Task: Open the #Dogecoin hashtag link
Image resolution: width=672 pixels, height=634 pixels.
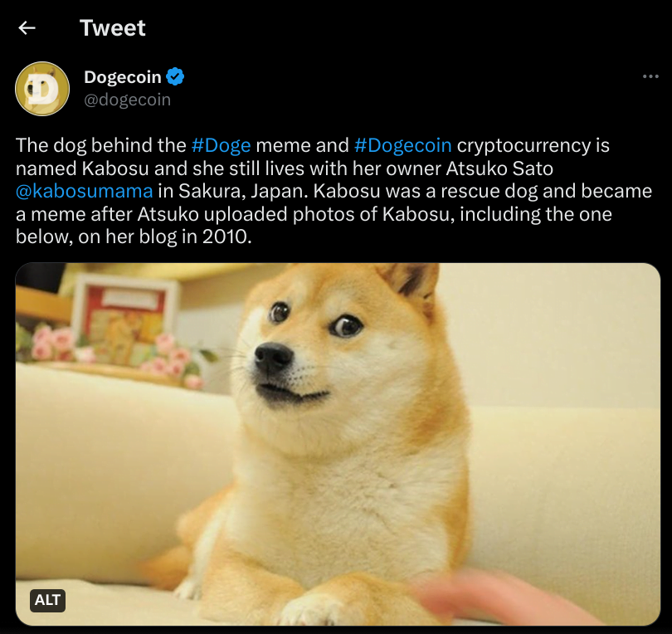Action: click(403, 145)
